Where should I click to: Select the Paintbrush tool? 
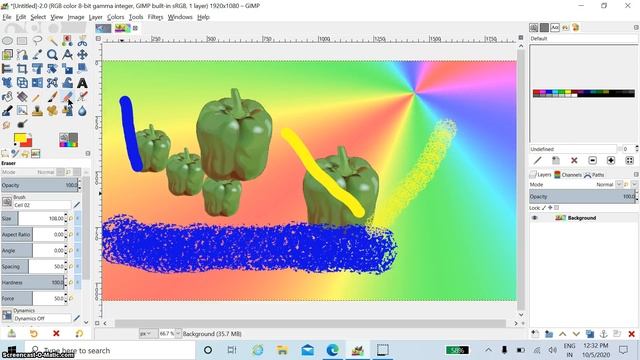(x=52, y=97)
